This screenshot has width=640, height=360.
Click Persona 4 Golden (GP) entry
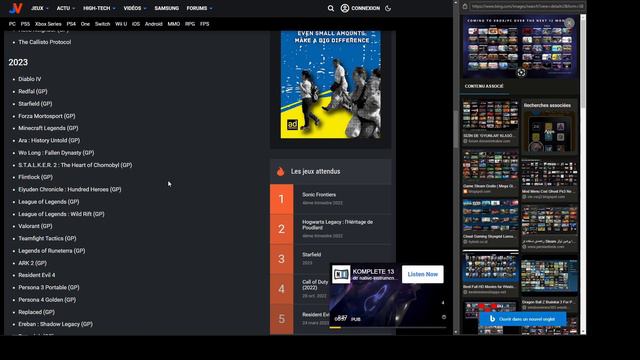47,300
